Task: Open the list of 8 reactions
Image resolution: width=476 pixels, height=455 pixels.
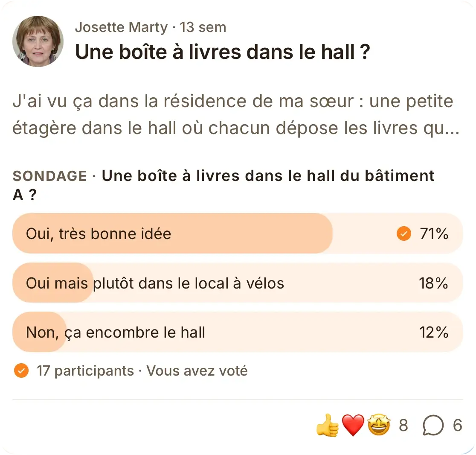Action: (x=403, y=425)
